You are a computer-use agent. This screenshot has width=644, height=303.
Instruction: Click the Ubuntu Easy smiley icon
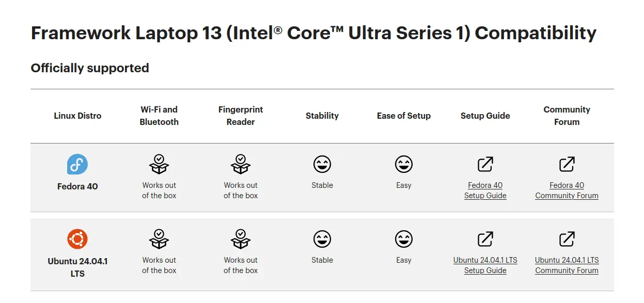point(404,240)
